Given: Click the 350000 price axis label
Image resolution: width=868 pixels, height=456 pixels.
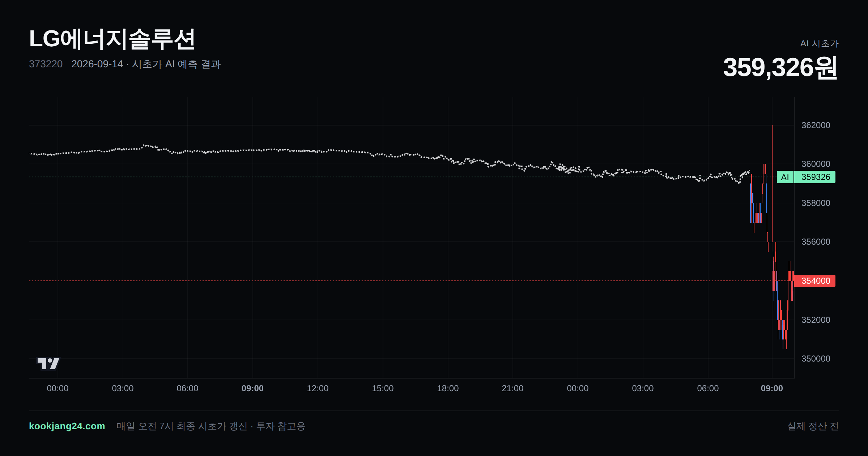Looking at the screenshot, I should [816, 359].
